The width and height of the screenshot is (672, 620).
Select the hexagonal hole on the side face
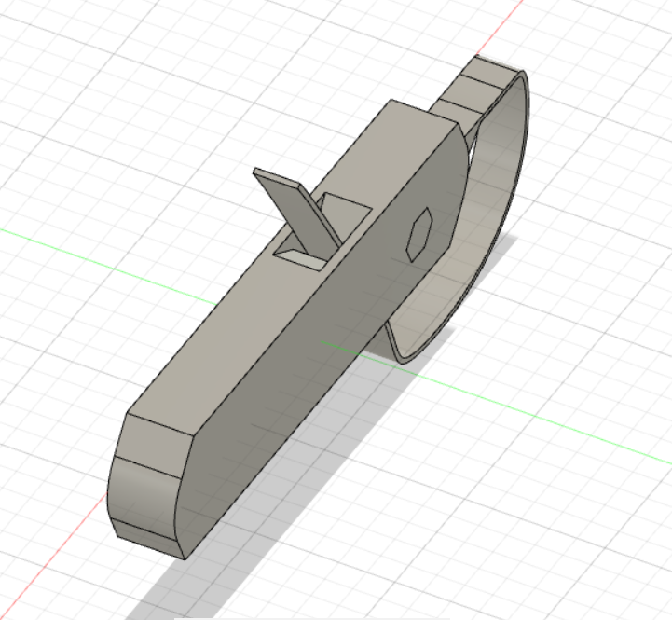pos(418,233)
